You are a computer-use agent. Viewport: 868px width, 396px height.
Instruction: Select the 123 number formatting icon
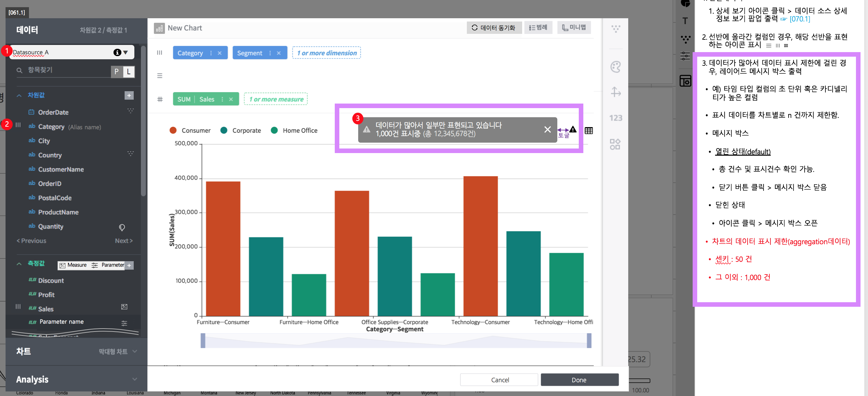coord(616,119)
